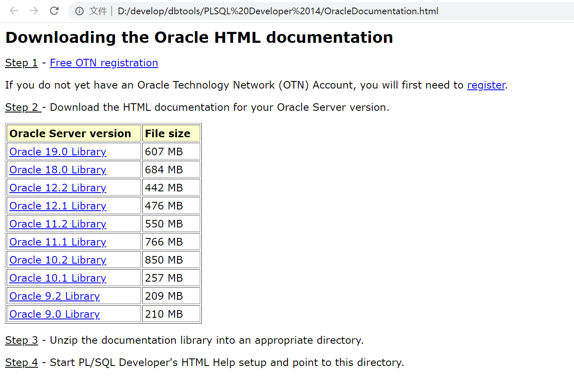Open Oracle 9.0 Library download
Viewport: 574px width, 392px height.
click(55, 314)
